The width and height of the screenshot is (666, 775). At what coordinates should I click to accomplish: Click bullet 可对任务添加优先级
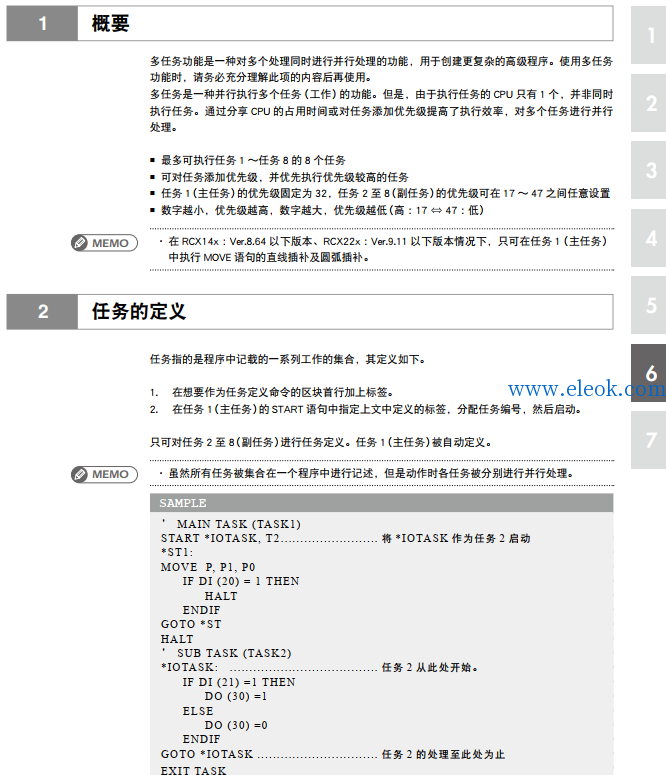click(x=285, y=177)
